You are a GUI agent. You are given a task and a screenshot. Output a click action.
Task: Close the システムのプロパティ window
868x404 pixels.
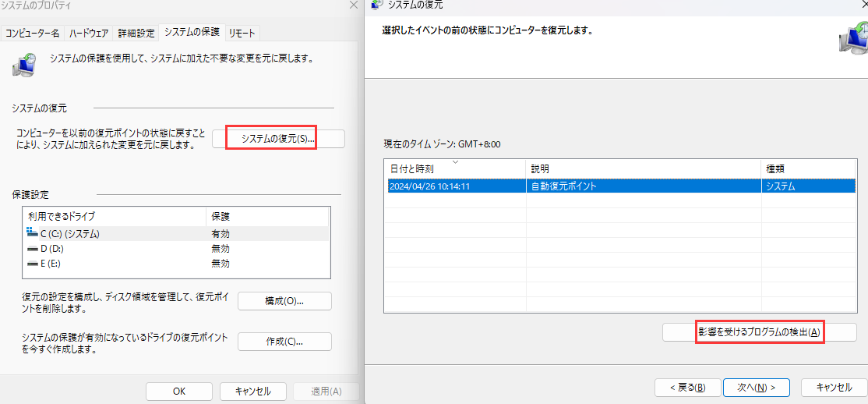[355, 5]
